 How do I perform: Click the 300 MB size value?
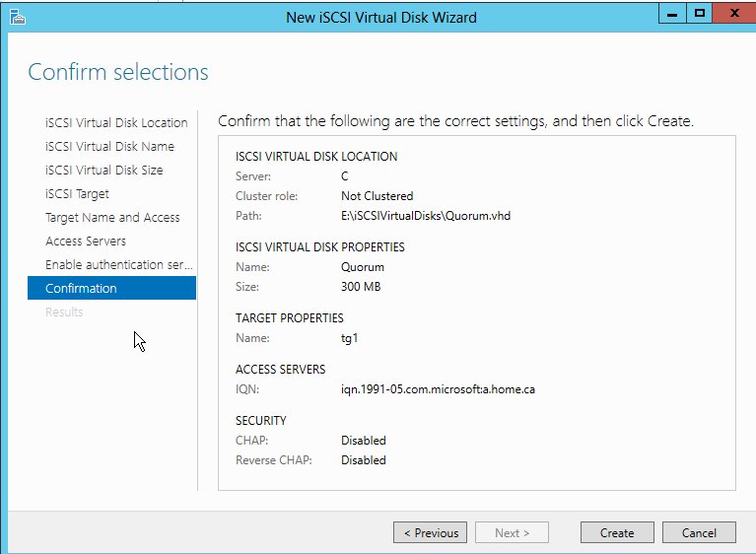(361, 287)
